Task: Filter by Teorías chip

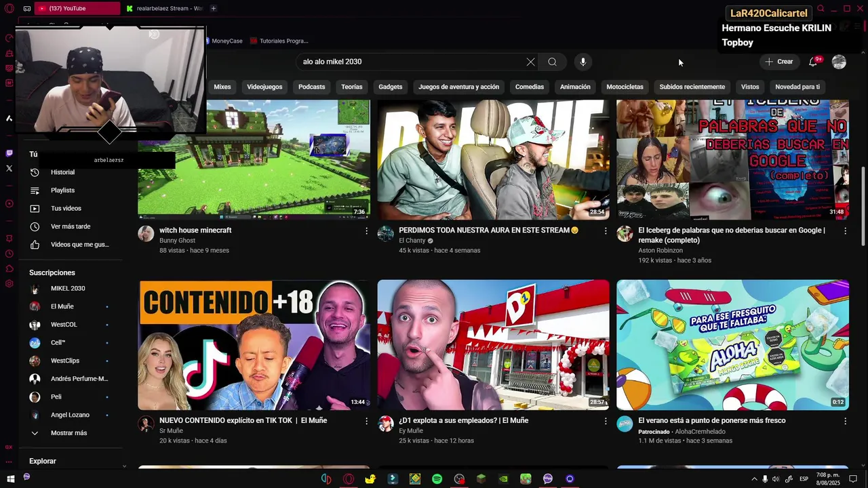Action: pos(352,87)
